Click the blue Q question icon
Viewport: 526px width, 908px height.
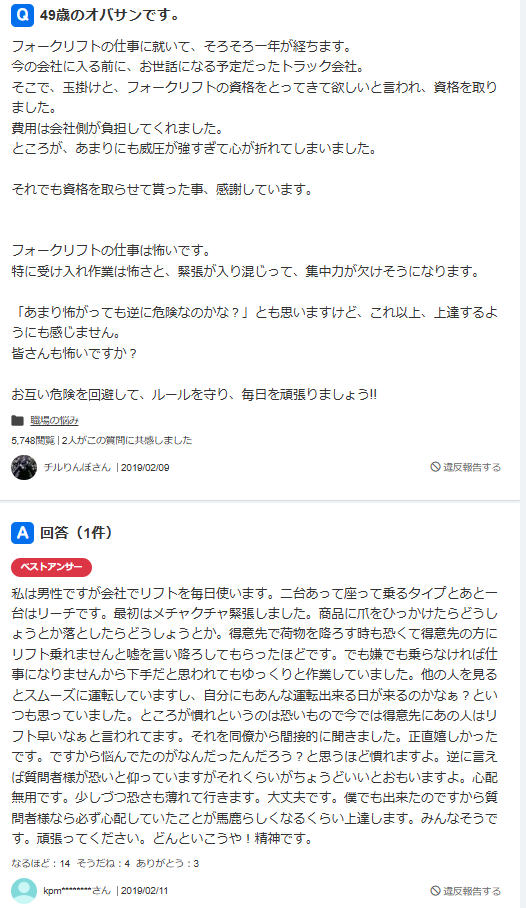23,15
